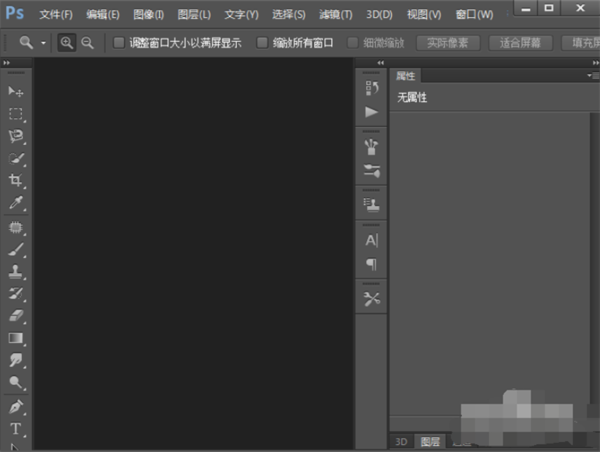Select the Crop tool

[16, 180]
